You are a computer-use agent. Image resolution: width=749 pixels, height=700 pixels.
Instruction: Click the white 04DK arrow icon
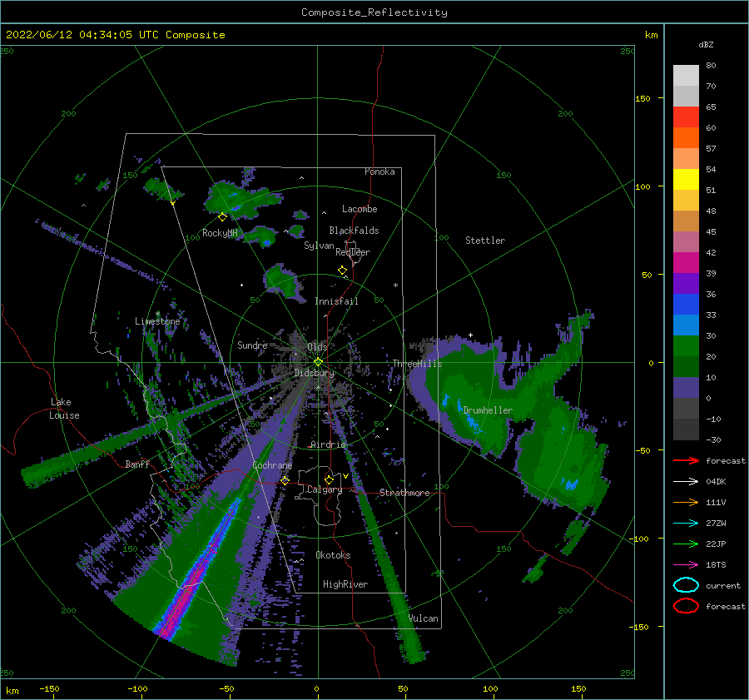(x=686, y=482)
